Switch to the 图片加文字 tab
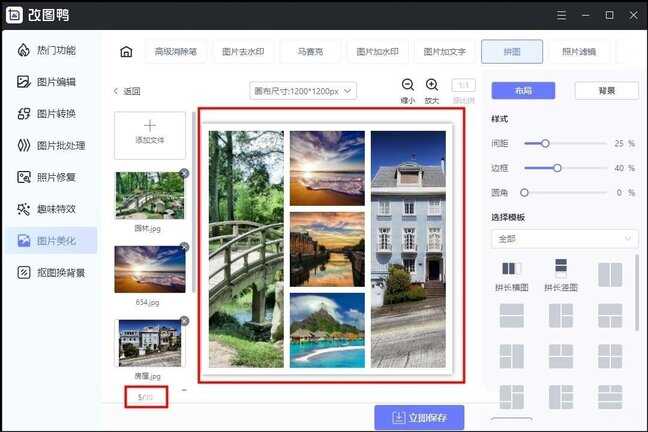Image resolution: width=648 pixels, height=432 pixels. tap(445, 52)
